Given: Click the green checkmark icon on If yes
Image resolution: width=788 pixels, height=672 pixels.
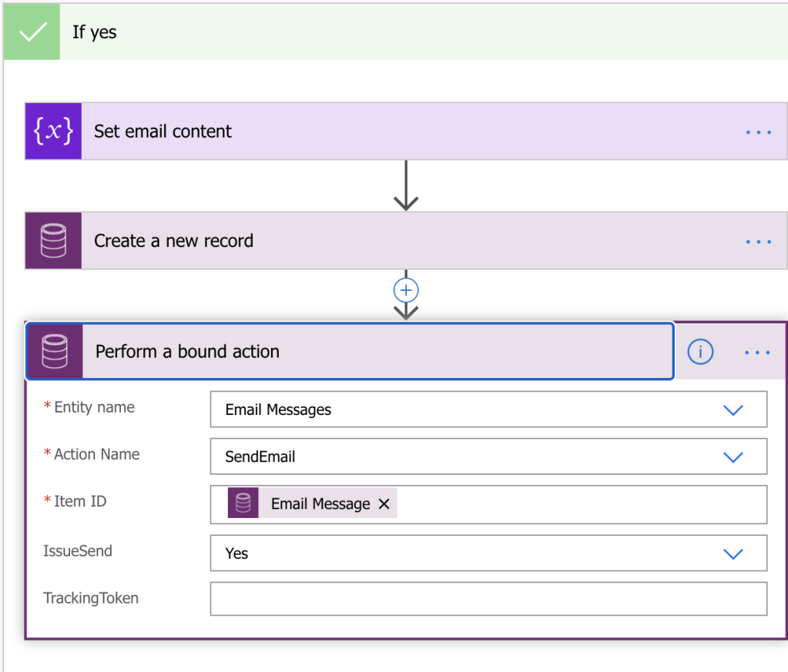Looking at the screenshot, I should coord(31,32).
